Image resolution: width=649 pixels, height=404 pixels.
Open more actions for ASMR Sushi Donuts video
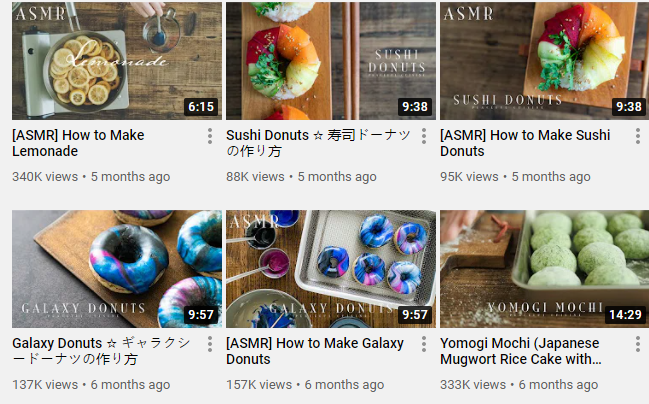point(638,136)
